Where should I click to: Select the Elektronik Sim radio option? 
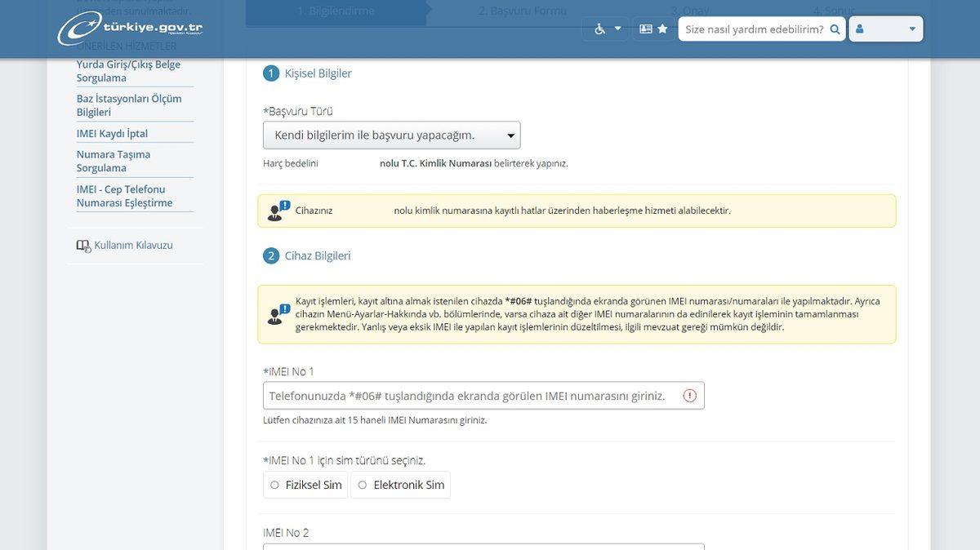(x=363, y=485)
